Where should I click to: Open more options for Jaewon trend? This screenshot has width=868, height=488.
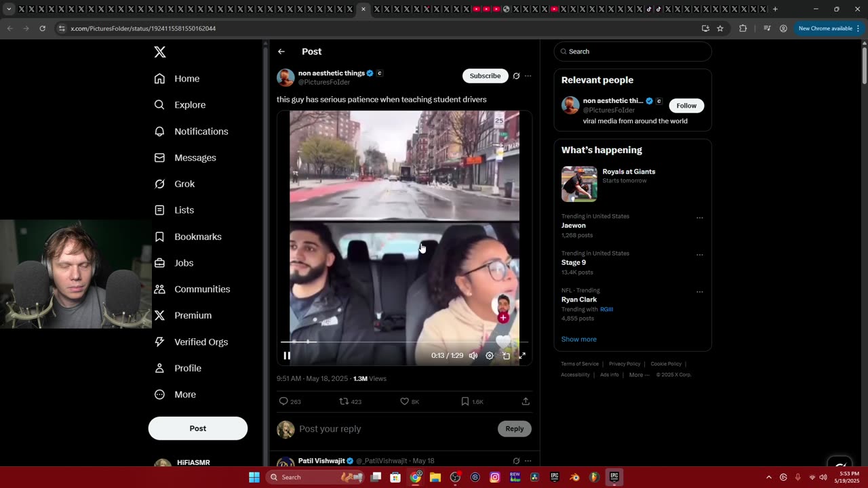[700, 218]
